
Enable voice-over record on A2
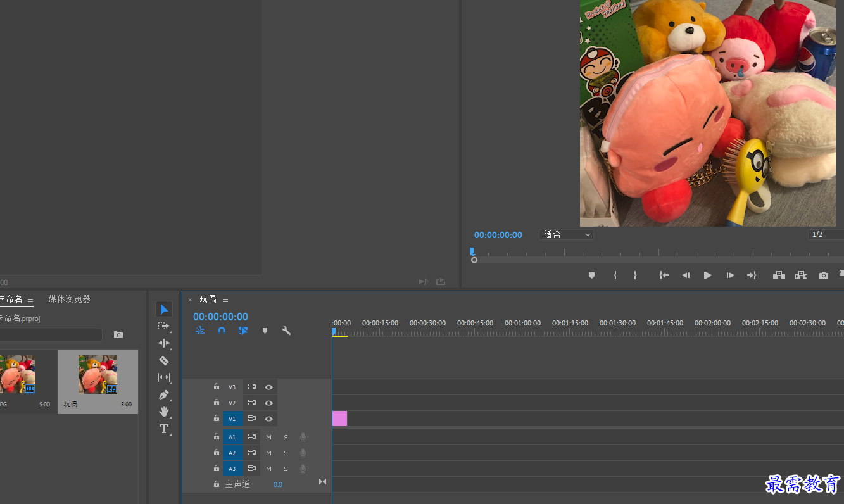[x=303, y=453]
